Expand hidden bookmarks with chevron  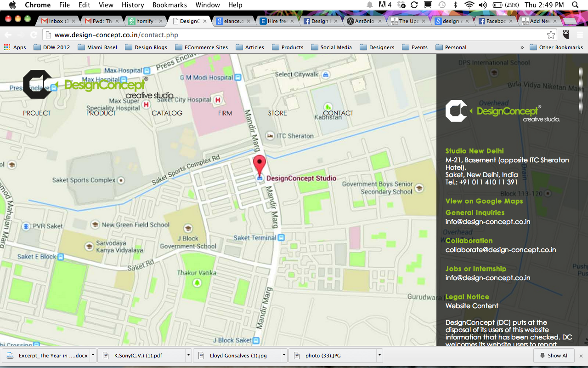coord(522,47)
